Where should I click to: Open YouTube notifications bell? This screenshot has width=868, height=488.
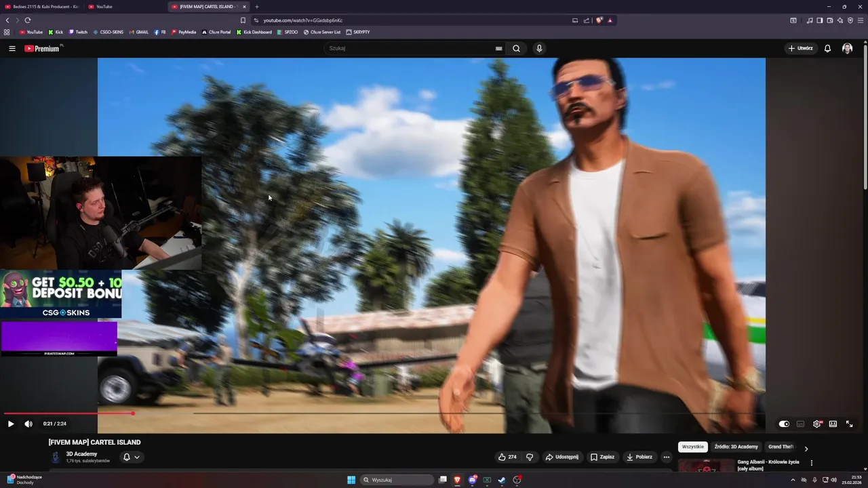[x=827, y=48]
